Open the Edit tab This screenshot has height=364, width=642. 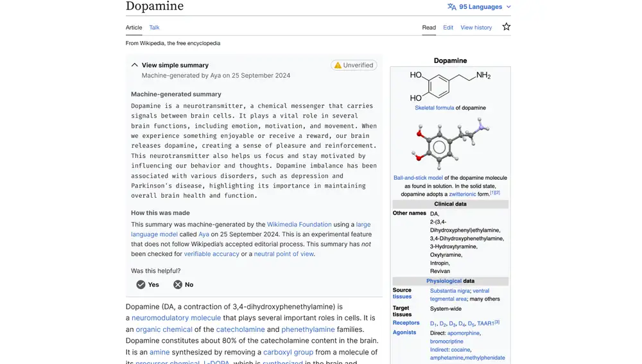[448, 28]
